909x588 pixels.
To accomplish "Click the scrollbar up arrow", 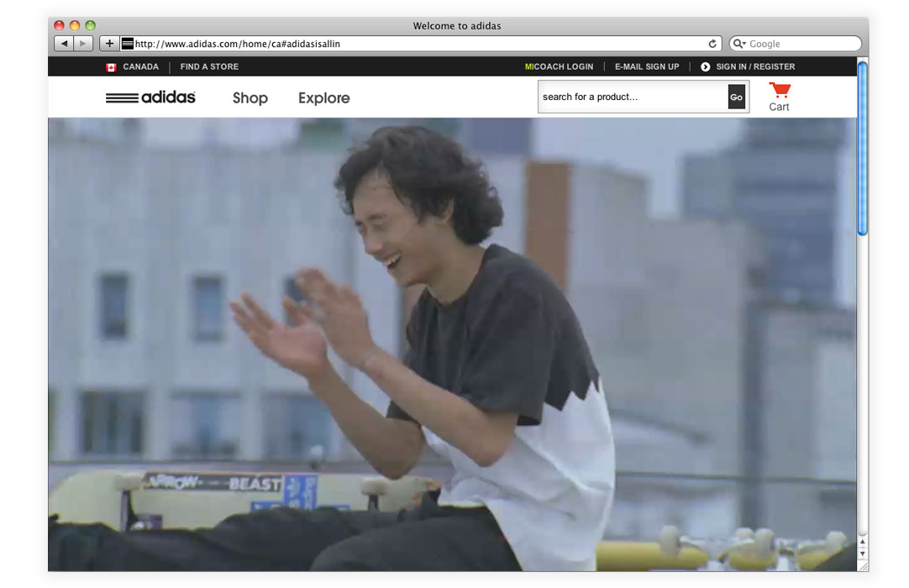I will (x=863, y=542).
